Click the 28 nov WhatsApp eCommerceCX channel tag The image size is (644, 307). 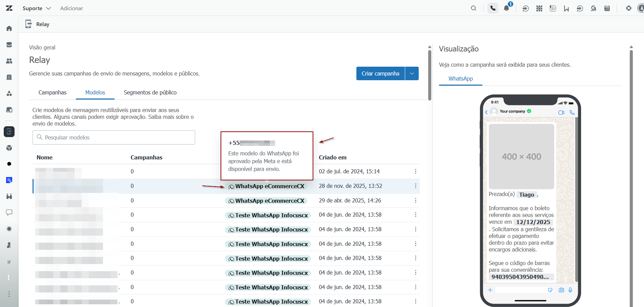(266, 186)
